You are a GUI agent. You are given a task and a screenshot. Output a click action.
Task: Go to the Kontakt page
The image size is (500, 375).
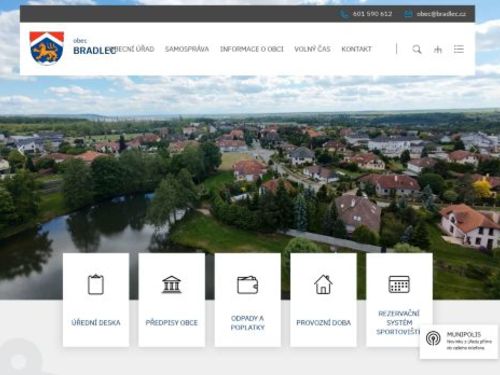click(x=356, y=49)
